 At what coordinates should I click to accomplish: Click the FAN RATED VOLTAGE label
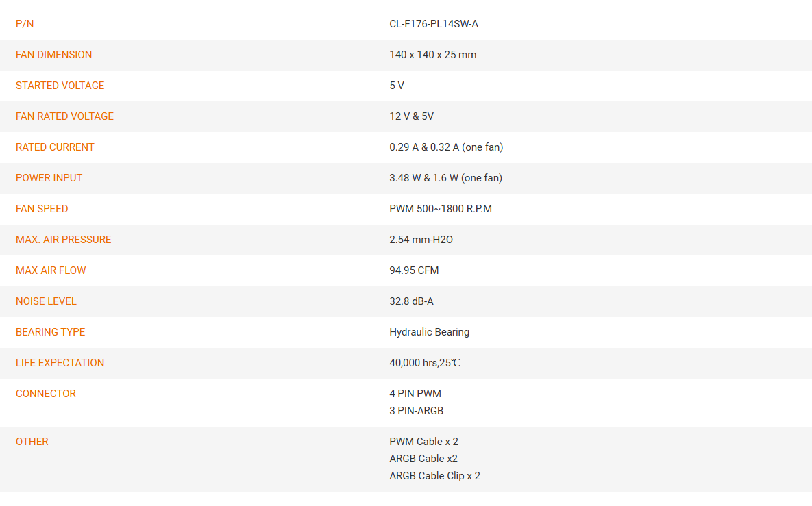click(64, 116)
